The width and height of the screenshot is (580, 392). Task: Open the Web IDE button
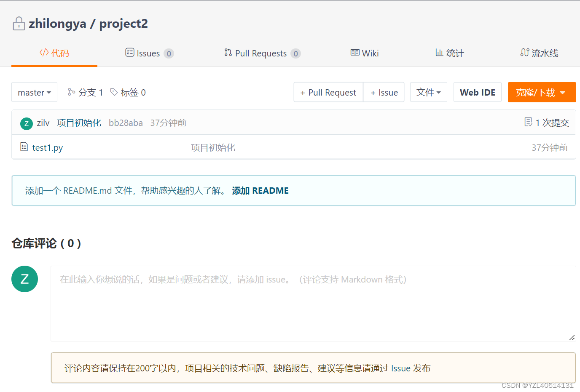pos(478,92)
